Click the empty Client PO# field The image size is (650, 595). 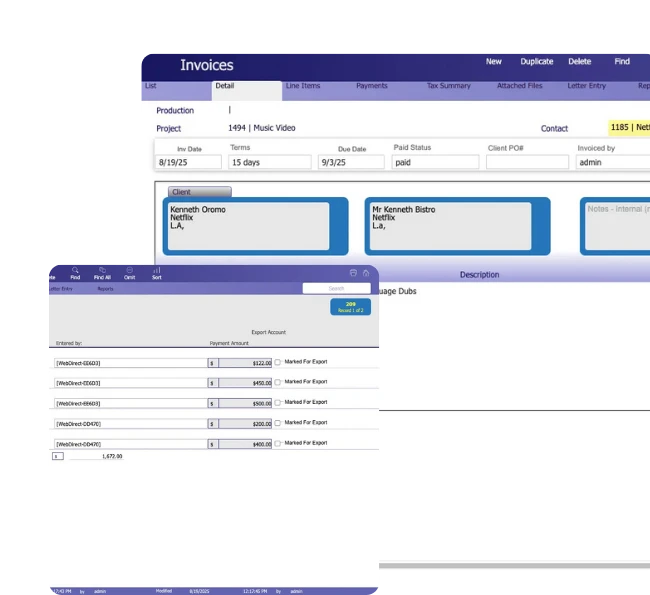pyautogui.click(x=527, y=162)
